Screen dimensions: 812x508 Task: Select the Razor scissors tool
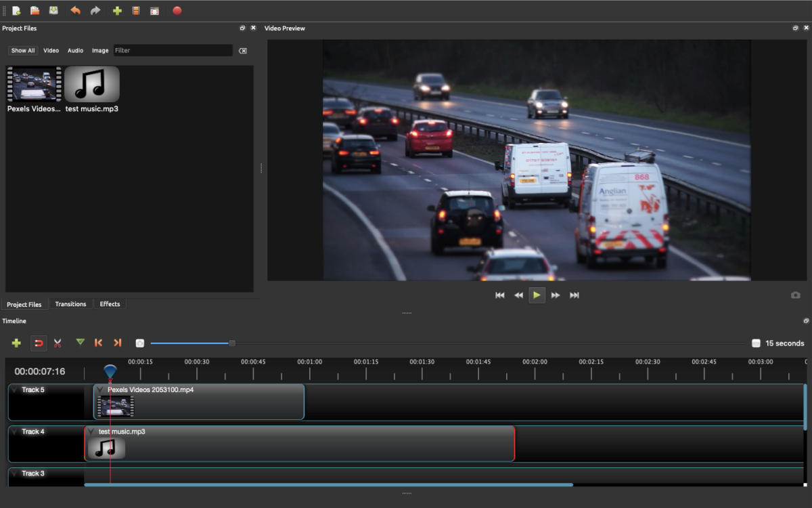58,343
